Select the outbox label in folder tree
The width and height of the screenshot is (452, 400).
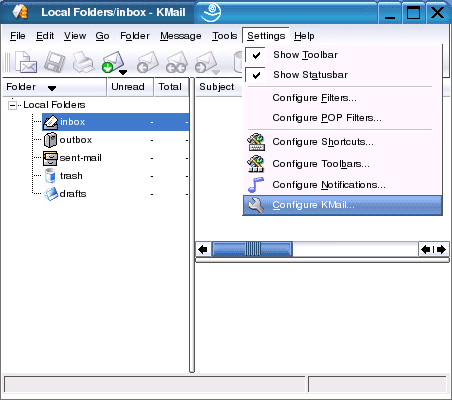pyautogui.click(x=76, y=140)
